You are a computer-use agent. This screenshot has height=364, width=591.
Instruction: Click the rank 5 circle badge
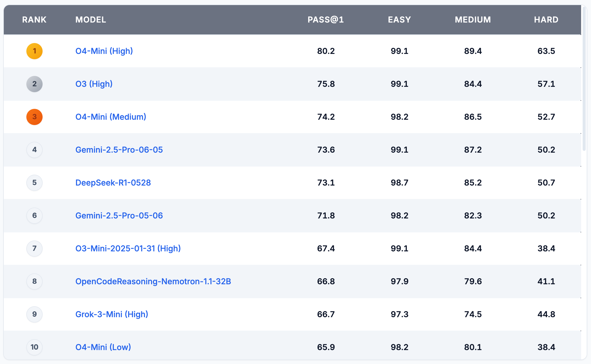(34, 183)
